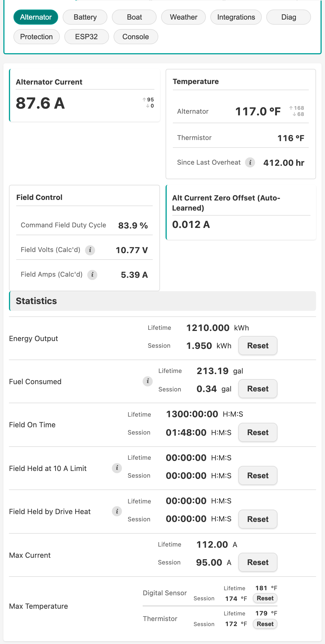
Task: Reset Energy Output session value
Action: [x=258, y=346]
